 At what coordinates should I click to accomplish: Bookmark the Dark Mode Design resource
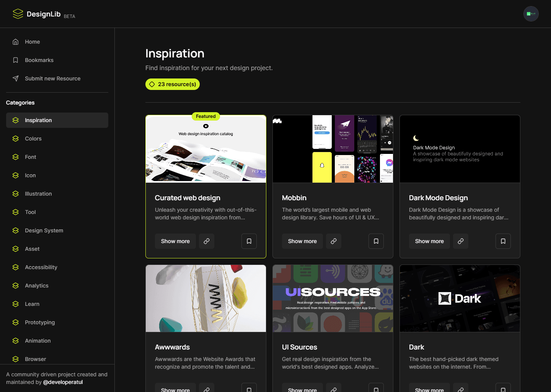pyautogui.click(x=503, y=241)
